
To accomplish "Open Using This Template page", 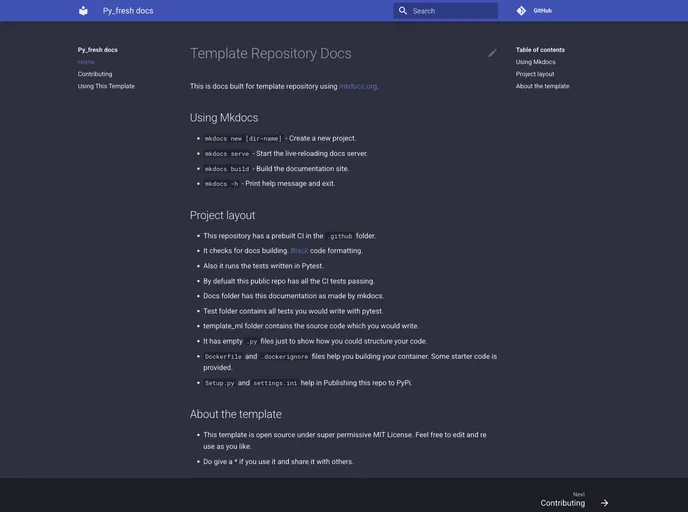I will point(106,86).
